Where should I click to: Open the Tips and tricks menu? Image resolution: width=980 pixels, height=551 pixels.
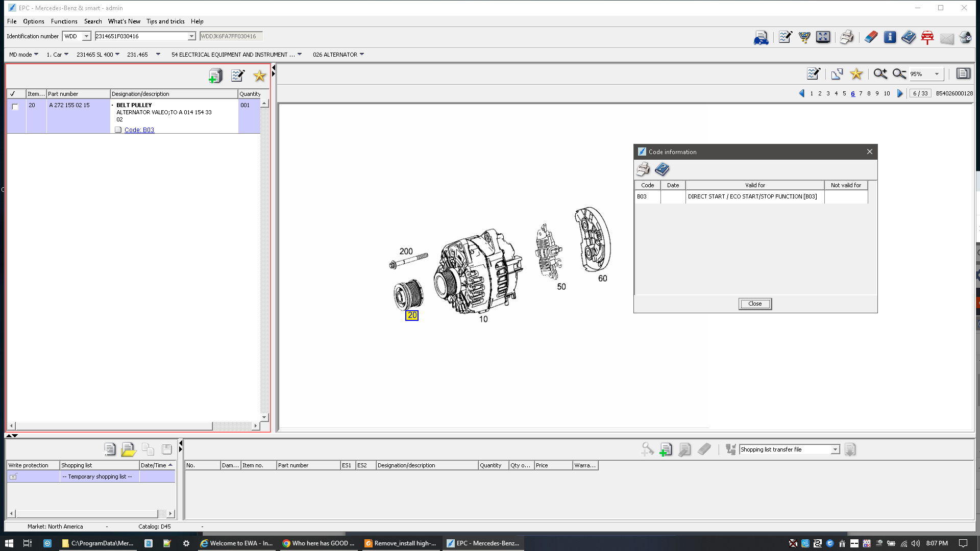165,21
